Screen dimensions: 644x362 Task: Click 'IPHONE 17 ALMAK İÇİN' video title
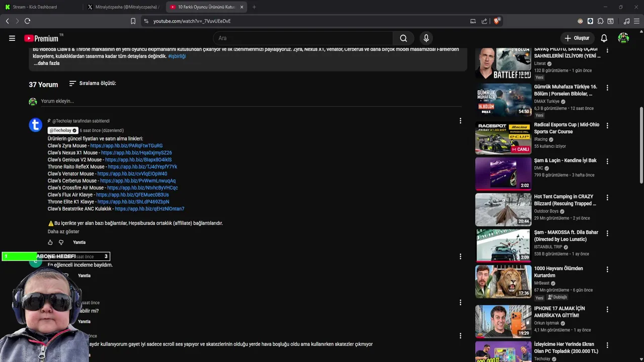pos(559,312)
